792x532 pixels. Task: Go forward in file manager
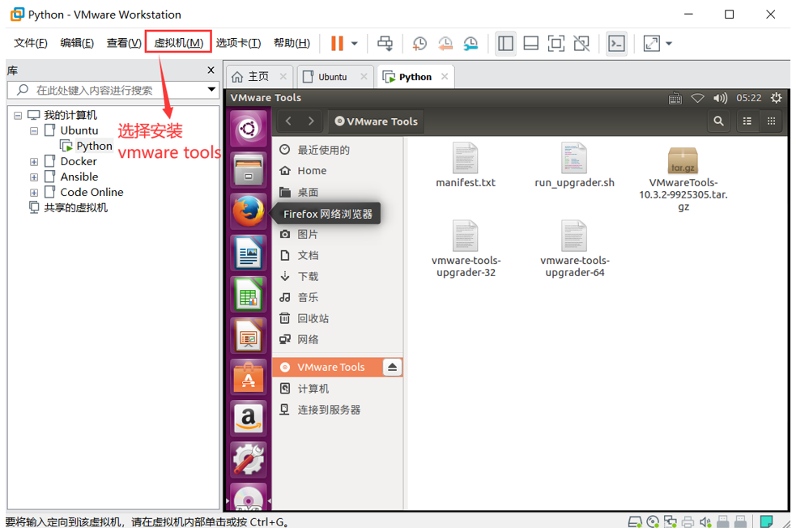(311, 121)
